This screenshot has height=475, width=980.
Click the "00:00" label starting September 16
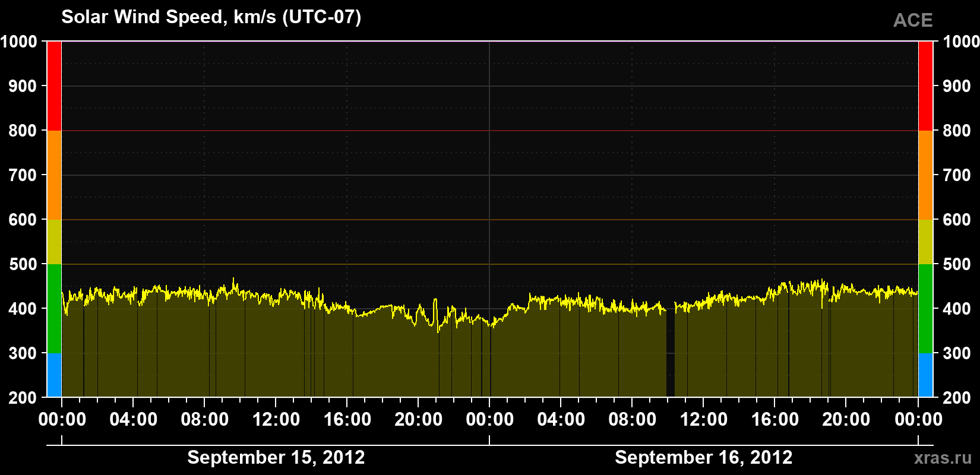pos(490,420)
